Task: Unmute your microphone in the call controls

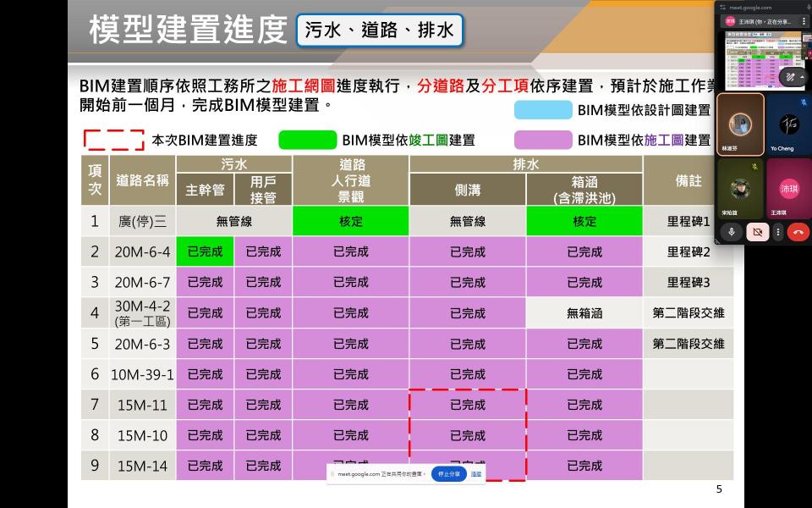Action: (732, 231)
